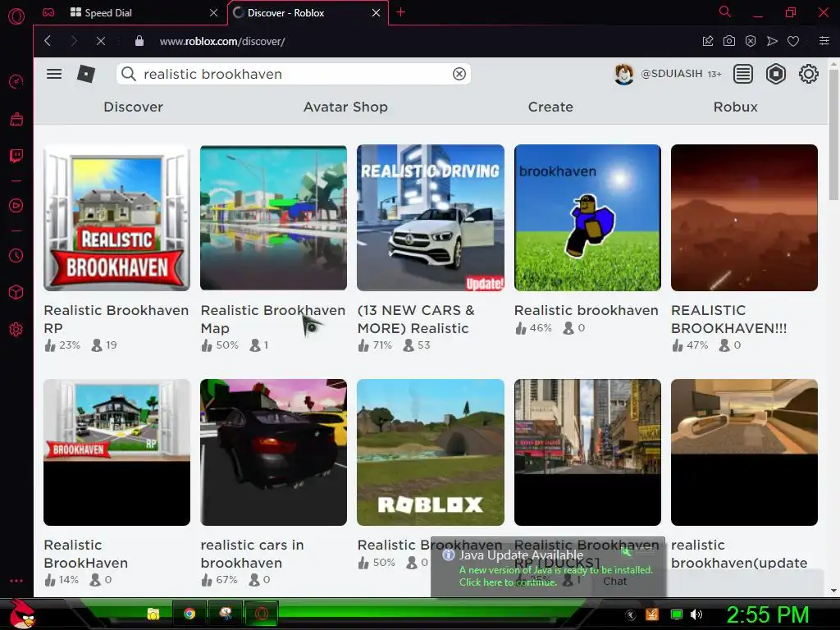This screenshot has width=840, height=630.
Task: Click the Java Update Available notification
Action: 548,568
